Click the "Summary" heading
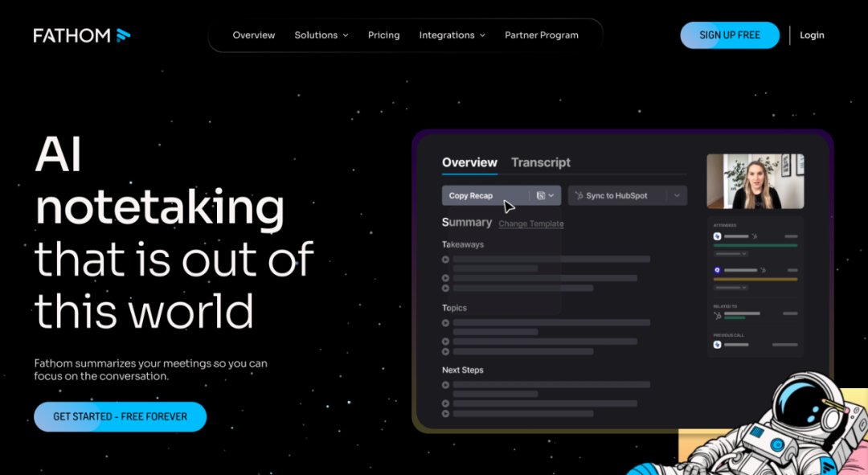The image size is (868, 475). 467,223
